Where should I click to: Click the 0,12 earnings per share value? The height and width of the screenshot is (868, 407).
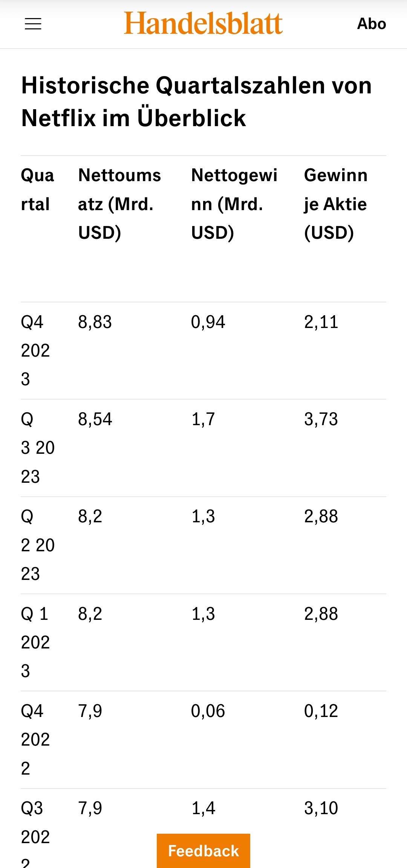[321, 711]
